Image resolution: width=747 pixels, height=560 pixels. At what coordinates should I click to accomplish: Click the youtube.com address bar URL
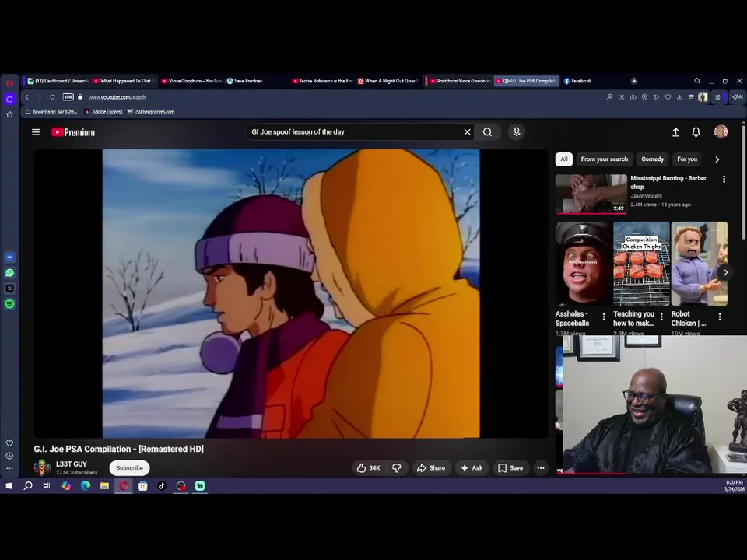[x=117, y=97]
